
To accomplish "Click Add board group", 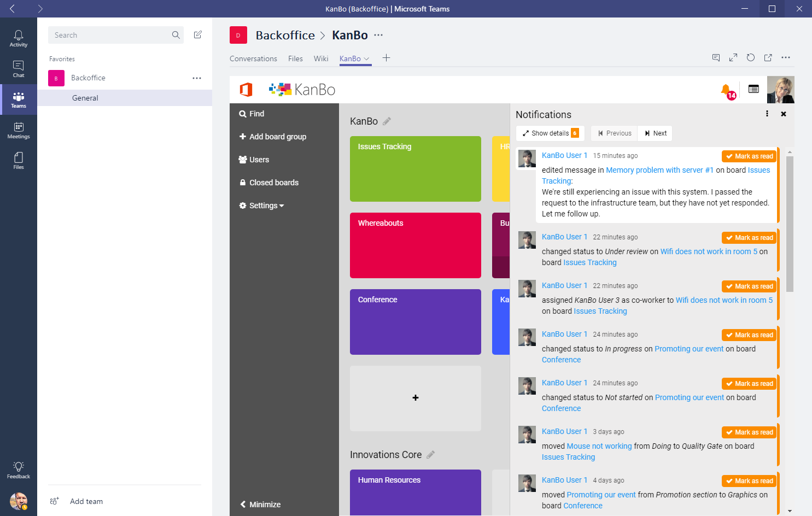I will point(272,137).
